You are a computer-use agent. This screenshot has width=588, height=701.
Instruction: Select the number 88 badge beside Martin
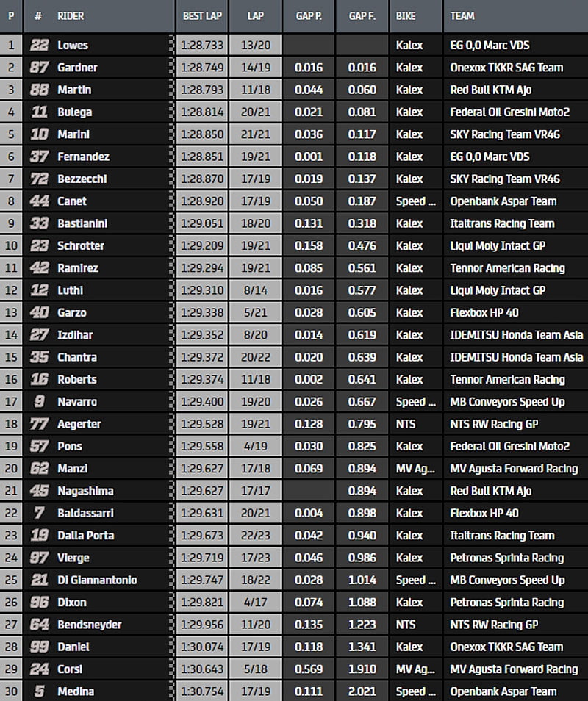(x=39, y=90)
